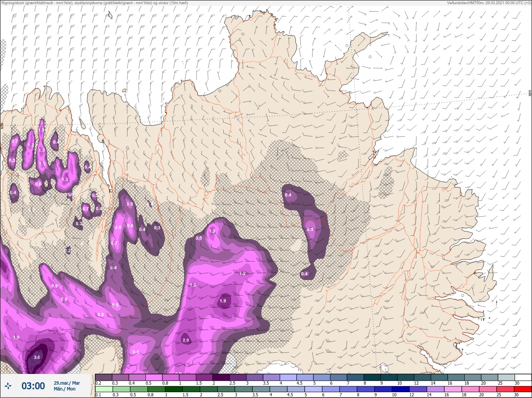Pick the upper legend dark teal swatch at 9

[389, 377]
